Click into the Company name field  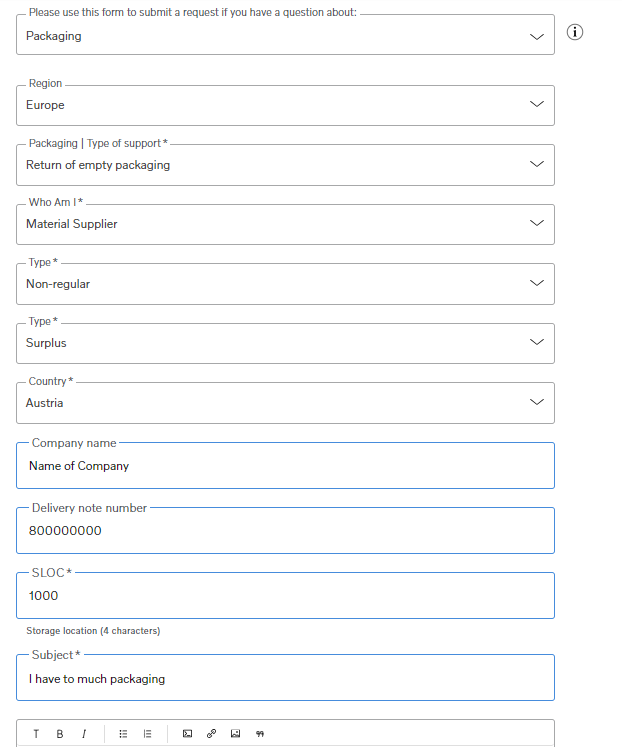[x=285, y=465]
